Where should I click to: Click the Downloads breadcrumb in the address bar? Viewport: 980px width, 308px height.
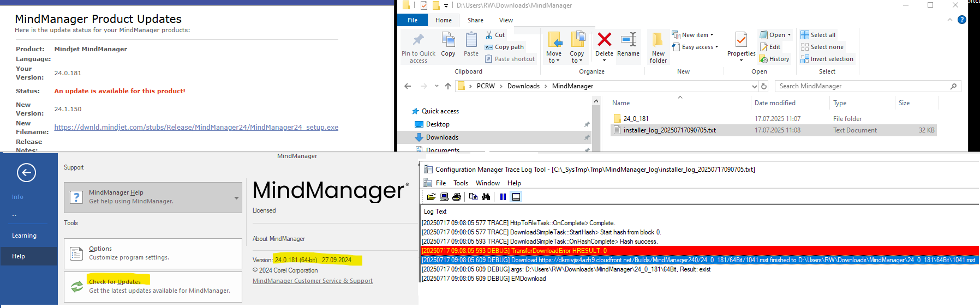tap(523, 86)
